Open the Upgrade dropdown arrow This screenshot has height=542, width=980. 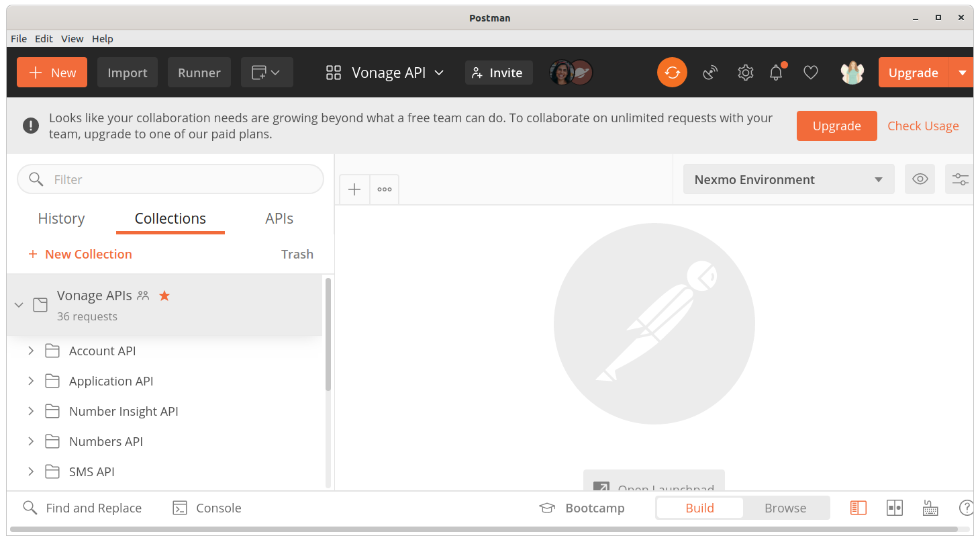pyautogui.click(x=962, y=73)
